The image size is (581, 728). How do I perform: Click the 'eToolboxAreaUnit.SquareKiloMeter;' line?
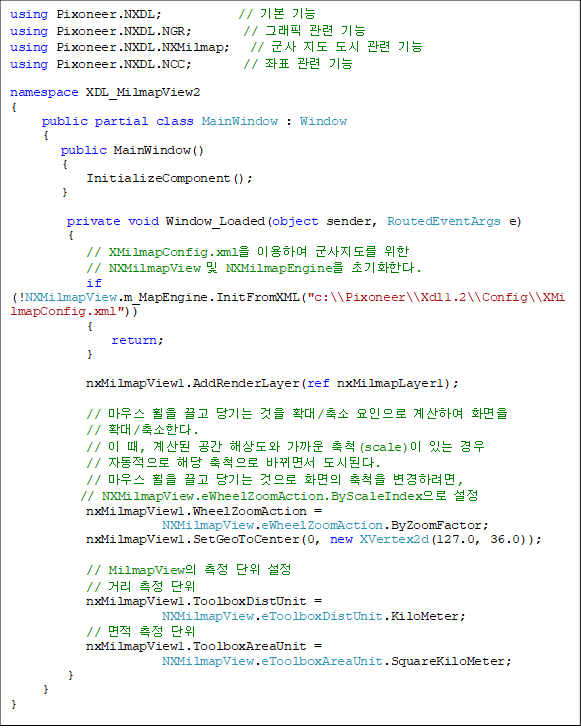[336, 661]
